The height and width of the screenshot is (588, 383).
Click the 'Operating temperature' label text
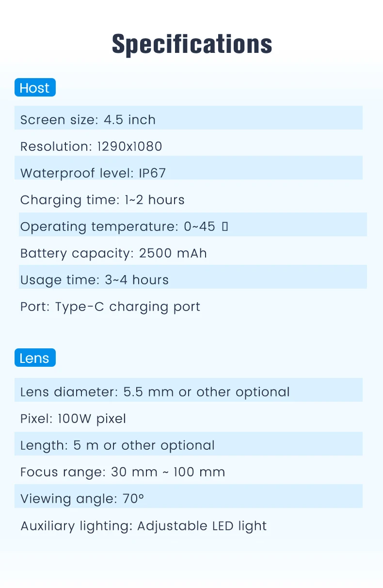97,227
